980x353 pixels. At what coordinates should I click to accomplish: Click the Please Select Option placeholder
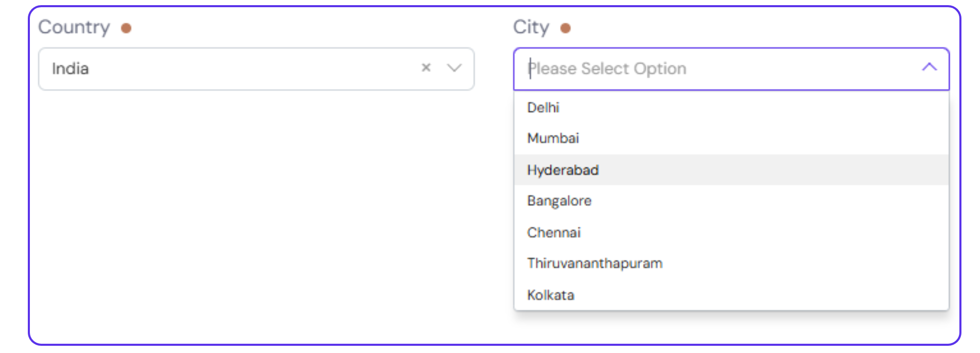click(x=608, y=69)
